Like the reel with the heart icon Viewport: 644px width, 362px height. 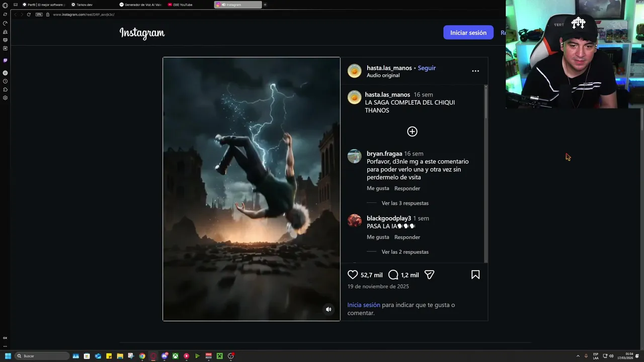pos(353,275)
